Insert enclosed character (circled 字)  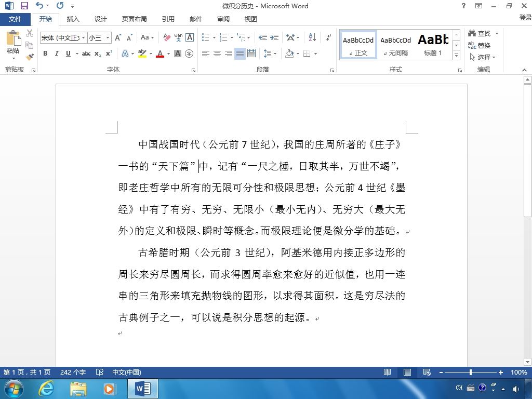189,54
